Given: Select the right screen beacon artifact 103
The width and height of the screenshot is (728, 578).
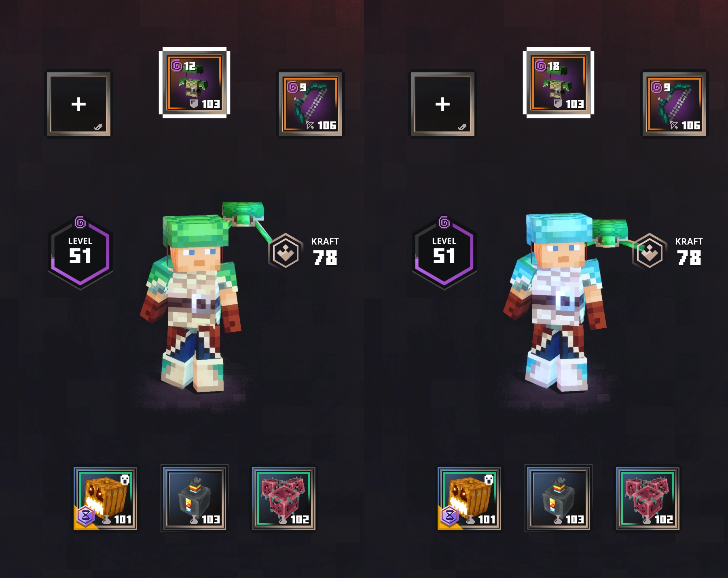Looking at the screenshot, I should click(559, 498).
